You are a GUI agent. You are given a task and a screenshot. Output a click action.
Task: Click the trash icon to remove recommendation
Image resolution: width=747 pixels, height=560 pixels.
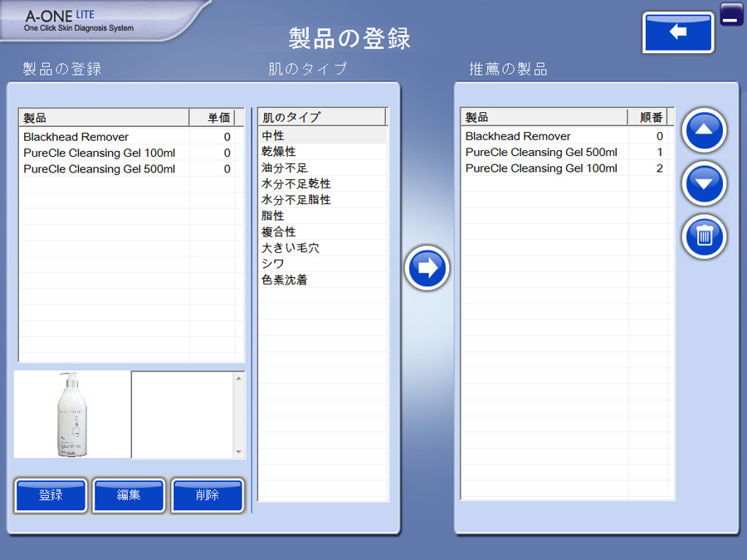pos(704,236)
